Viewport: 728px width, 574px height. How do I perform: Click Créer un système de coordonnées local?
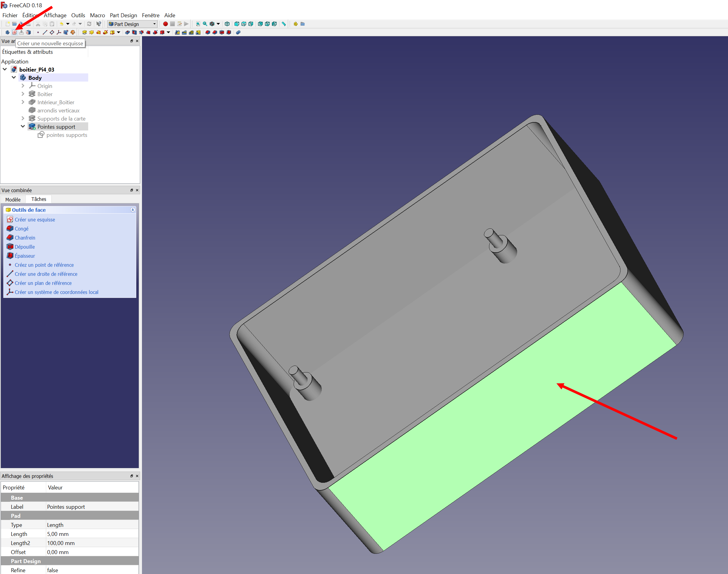point(56,292)
